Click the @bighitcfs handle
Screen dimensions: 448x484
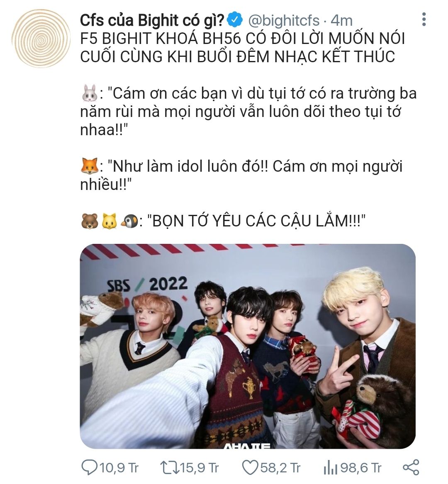[x=284, y=21]
